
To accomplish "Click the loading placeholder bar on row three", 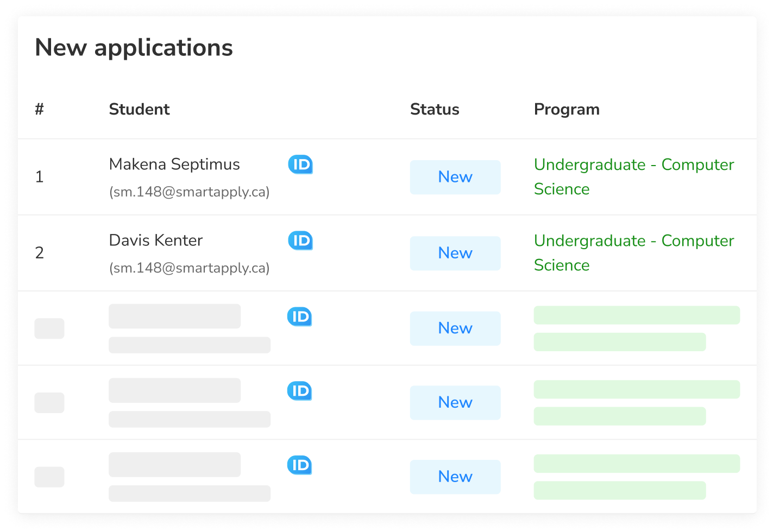I will pyautogui.click(x=174, y=316).
